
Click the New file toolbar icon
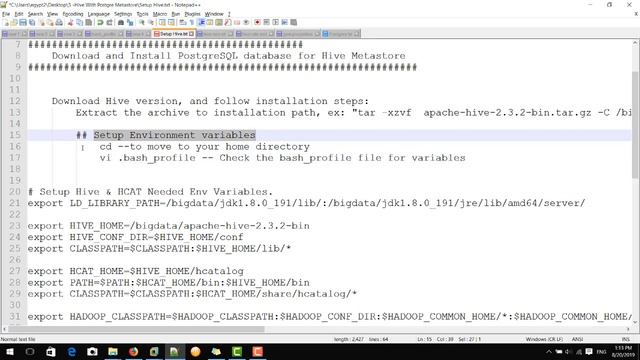[6, 22]
